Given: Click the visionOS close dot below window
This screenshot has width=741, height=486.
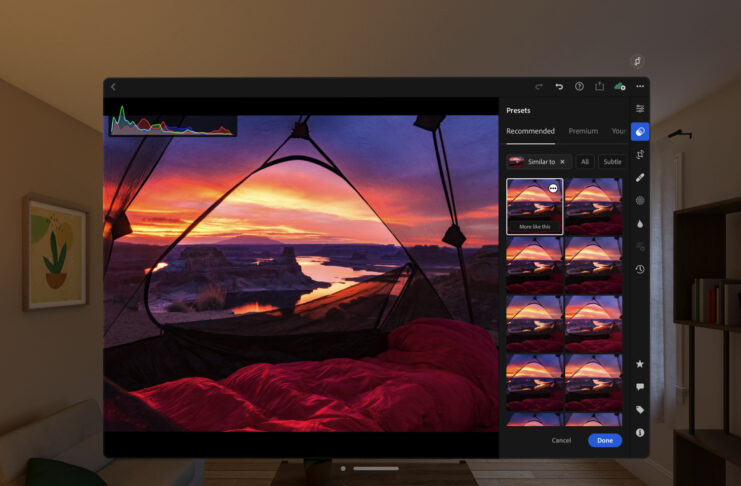Looking at the screenshot, I should pos(343,469).
